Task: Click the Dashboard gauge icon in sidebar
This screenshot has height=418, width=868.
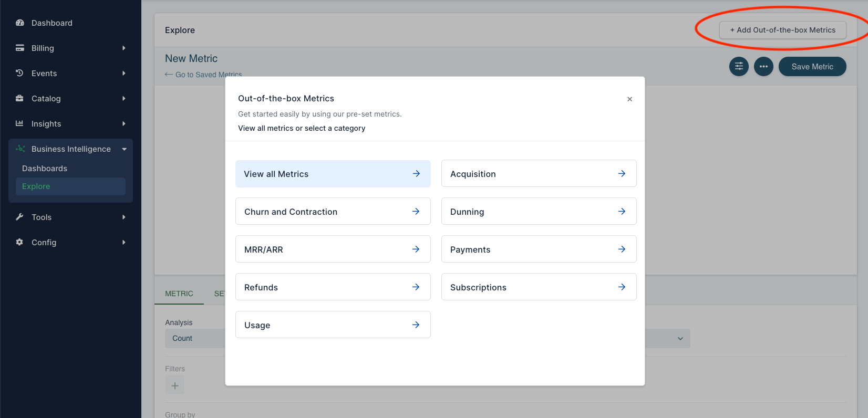Action: coord(20,23)
